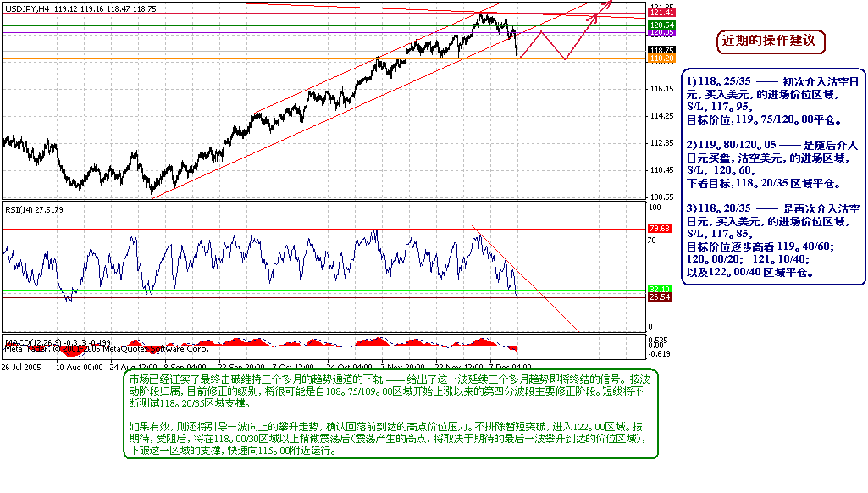Image resolution: width=868 pixels, height=493 pixels.
Task: Select the RSI(14) 27.5179 indicator label
Action: click(35, 209)
